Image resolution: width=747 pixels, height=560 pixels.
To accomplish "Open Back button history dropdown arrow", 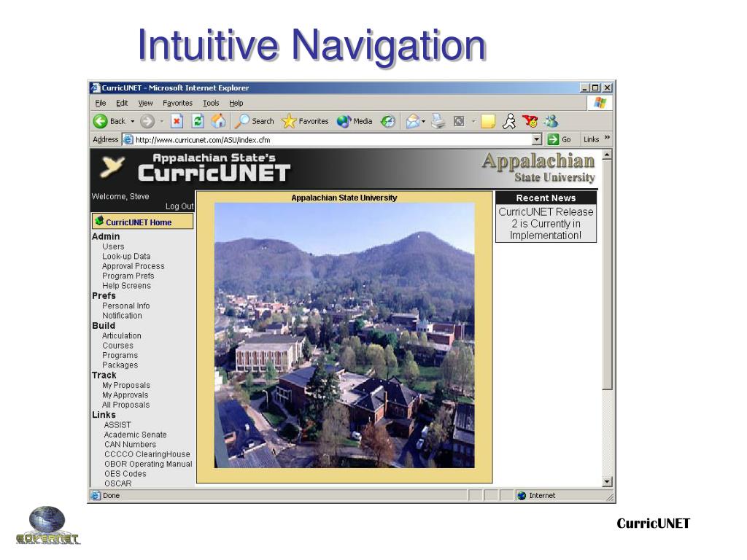I will coord(133,122).
